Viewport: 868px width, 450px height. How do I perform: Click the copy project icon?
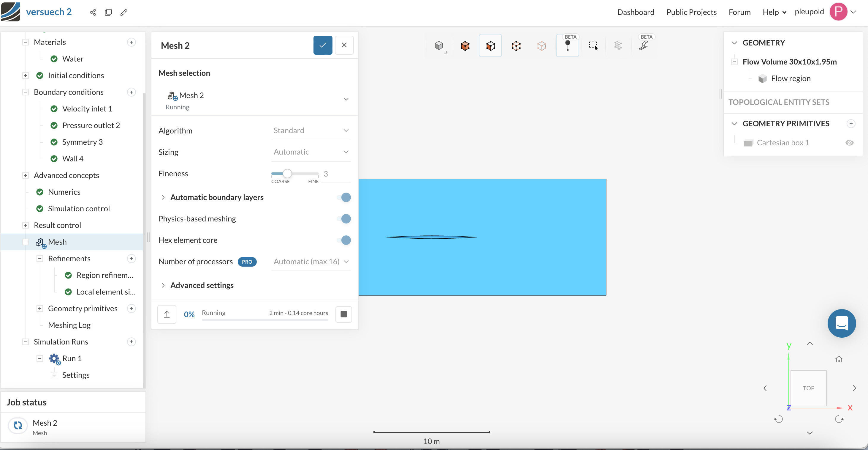pos(108,12)
